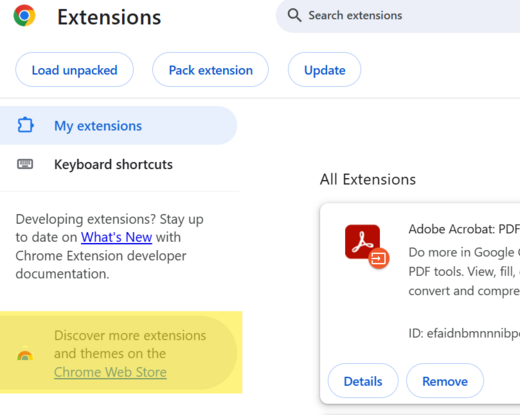This screenshot has width=520, height=415.
Task: Click the search magnifier icon
Action: tap(294, 15)
